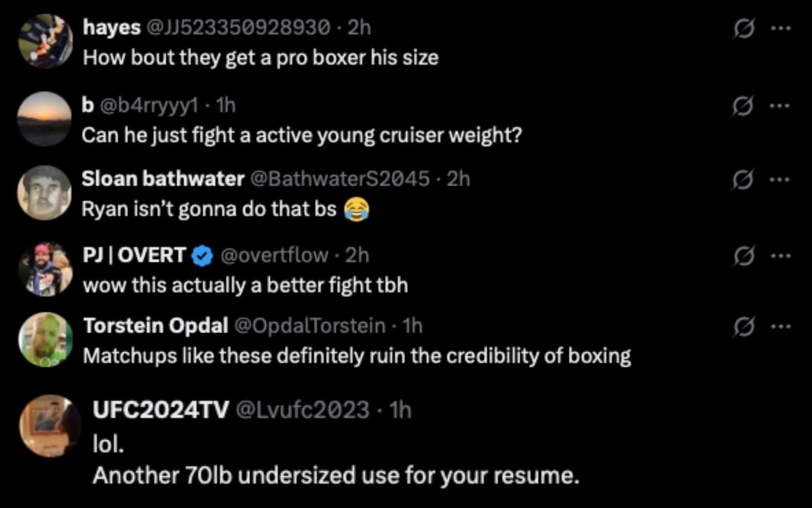
Task: Open more options on PJ | OVERT's reply
Action: pyautogui.click(x=781, y=256)
